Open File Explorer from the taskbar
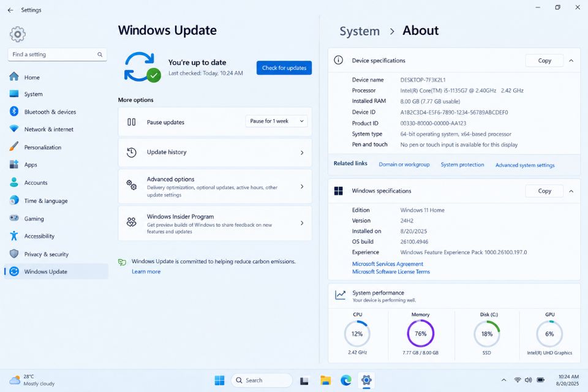Screen dimensions: 588x392 (325, 380)
